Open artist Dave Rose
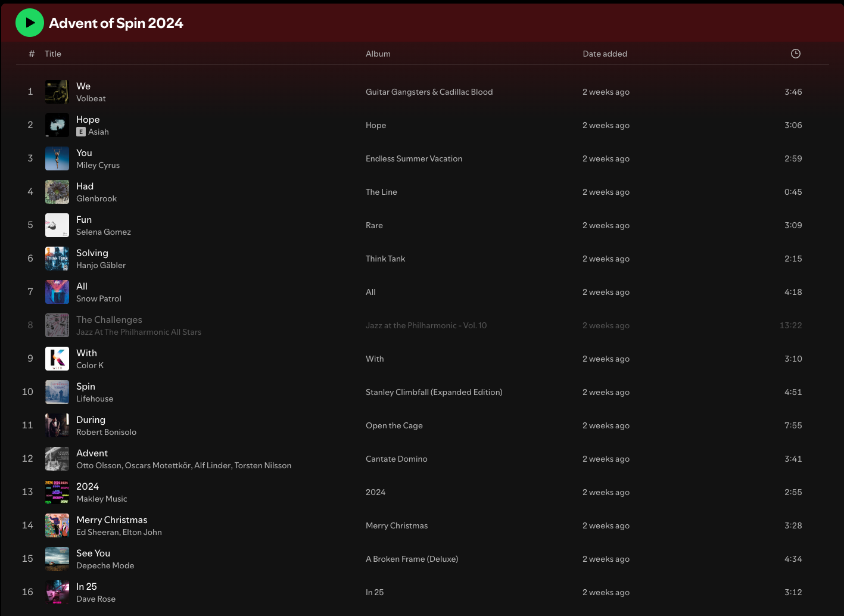 [96, 599]
